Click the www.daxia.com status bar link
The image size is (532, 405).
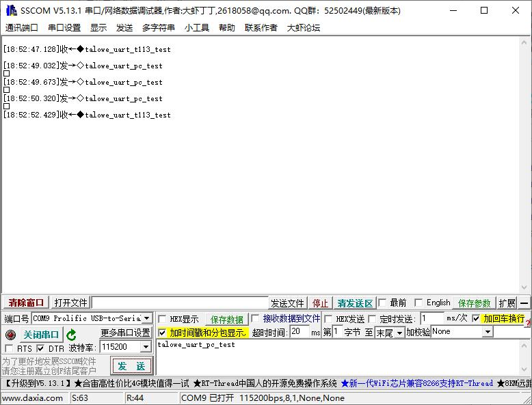tap(33, 398)
